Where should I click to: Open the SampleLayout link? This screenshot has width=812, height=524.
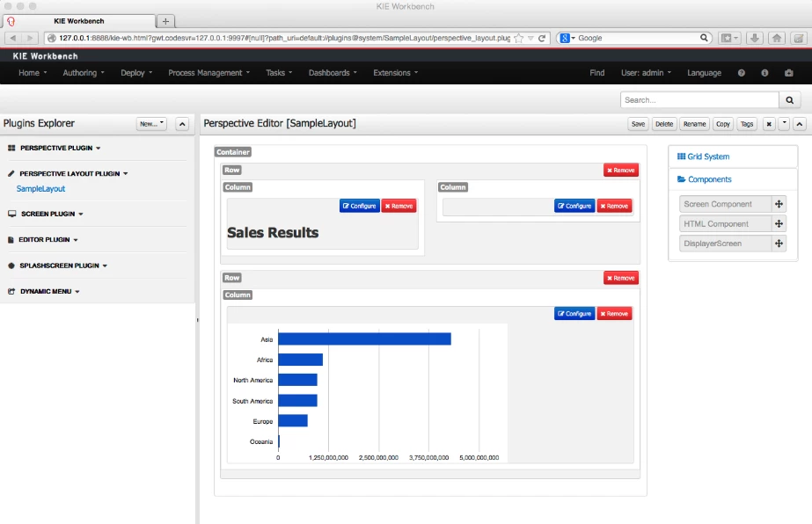[x=41, y=189]
